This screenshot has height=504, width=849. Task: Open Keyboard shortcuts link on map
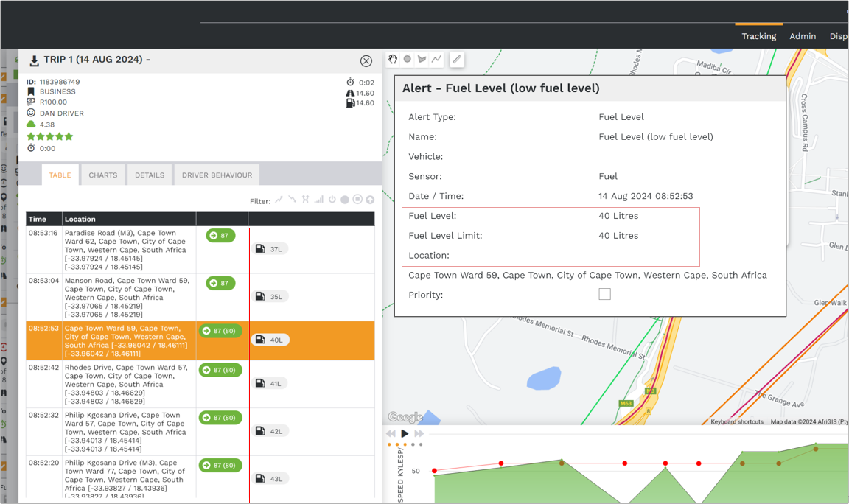coord(736,422)
